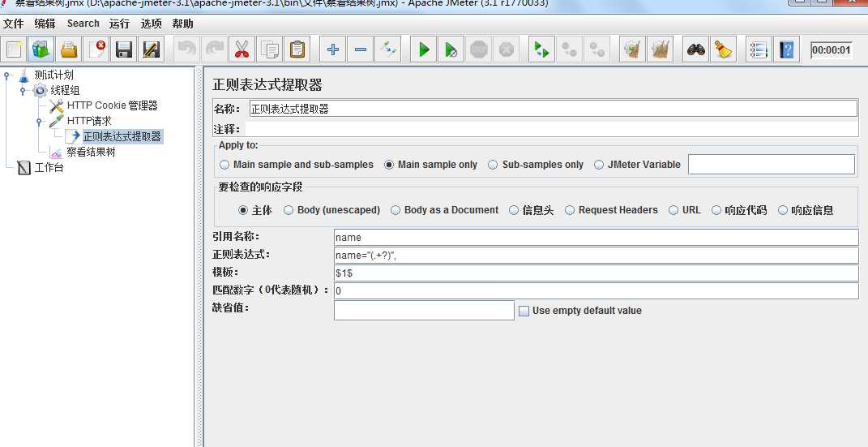The image size is (868, 447).
Task: Click the Close test plan icon
Action: 96,49
